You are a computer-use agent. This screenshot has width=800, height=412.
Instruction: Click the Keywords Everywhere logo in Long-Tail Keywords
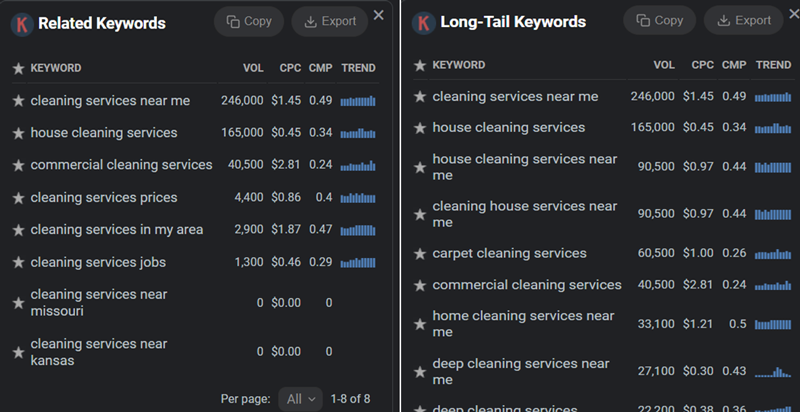423,22
